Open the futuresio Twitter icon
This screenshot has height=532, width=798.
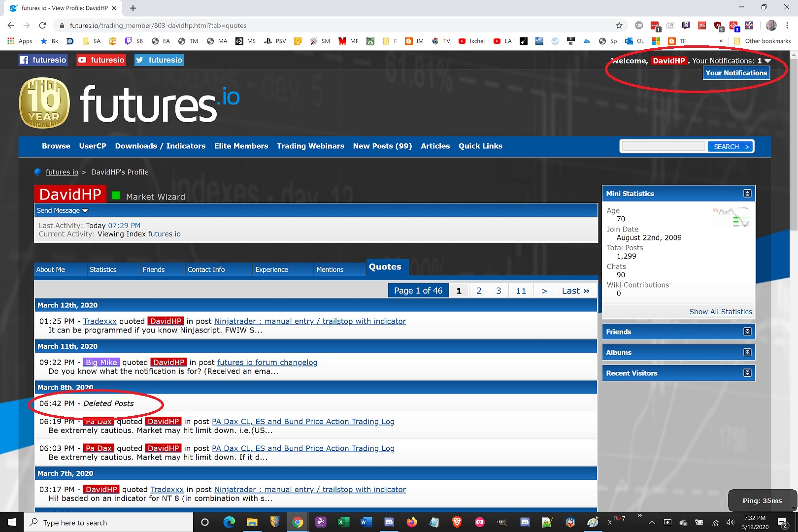(159, 60)
